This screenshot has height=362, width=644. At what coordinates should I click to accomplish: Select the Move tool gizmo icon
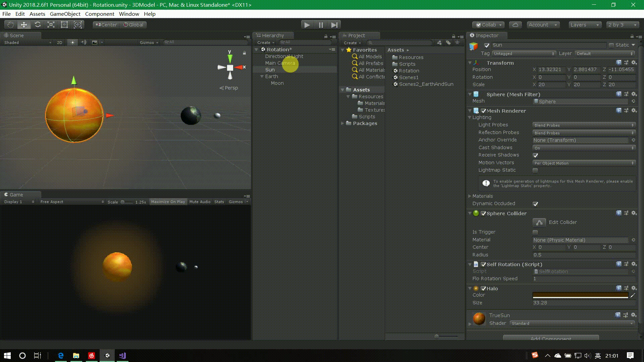[x=24, y=25]
